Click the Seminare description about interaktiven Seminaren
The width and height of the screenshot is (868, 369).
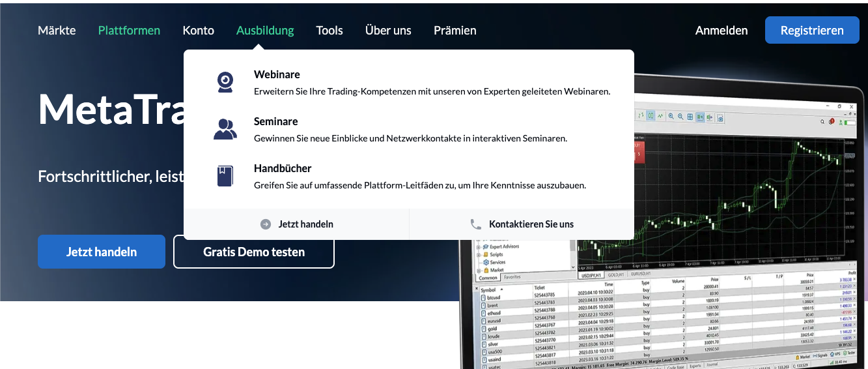pos(411,138)
